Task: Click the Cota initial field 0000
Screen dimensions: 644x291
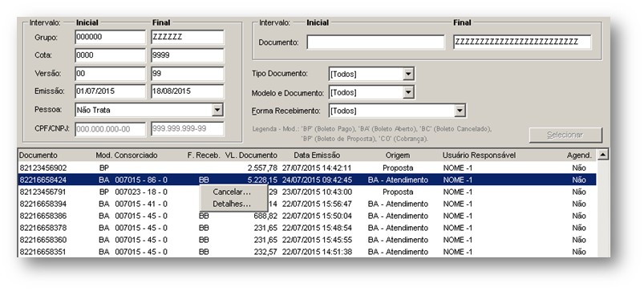Action: [110, 55]
